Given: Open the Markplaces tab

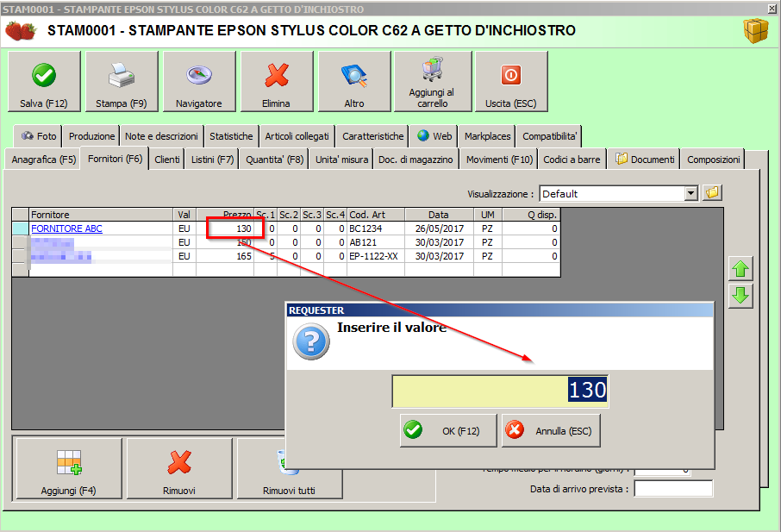Looking at the screenshot, I should (488, 136).
